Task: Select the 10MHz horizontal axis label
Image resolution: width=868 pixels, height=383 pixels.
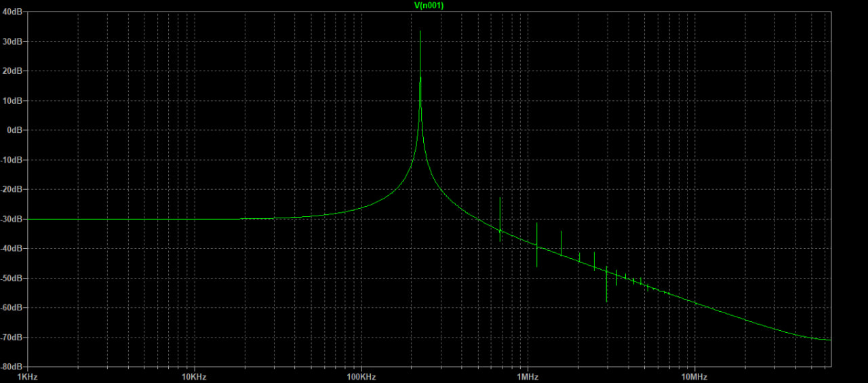Action: click(x=694, y=376)
